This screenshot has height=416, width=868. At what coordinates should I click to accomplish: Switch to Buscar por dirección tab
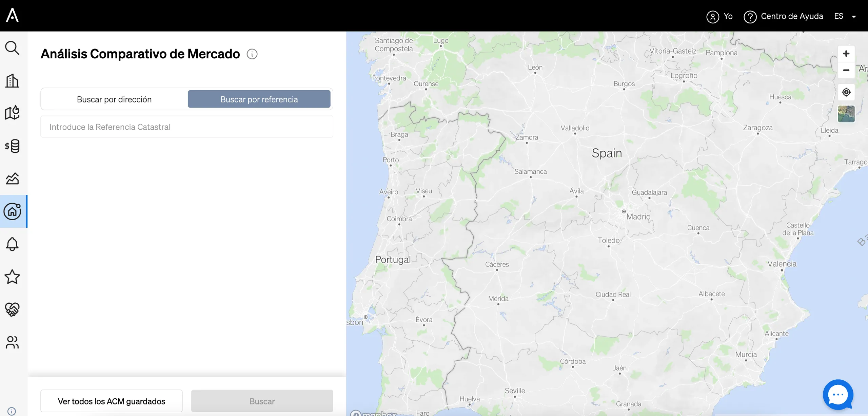[x=114, y=99]
